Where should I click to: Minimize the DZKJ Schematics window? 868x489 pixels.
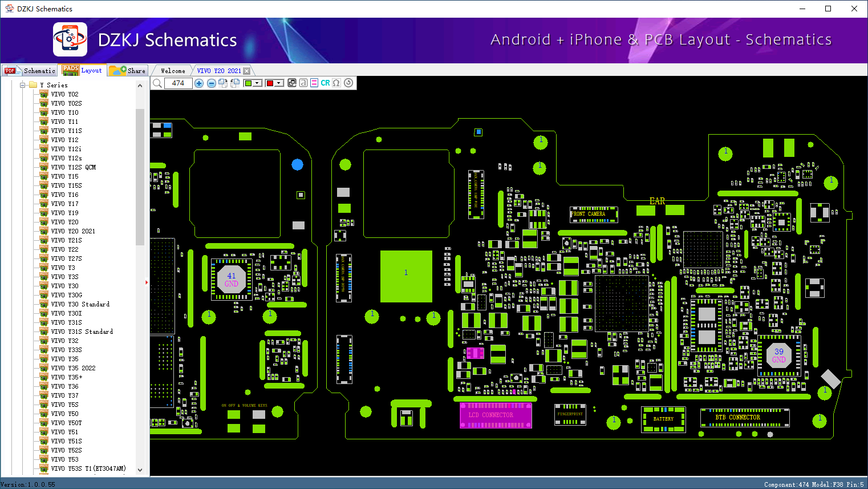click(x=802, y=9)
